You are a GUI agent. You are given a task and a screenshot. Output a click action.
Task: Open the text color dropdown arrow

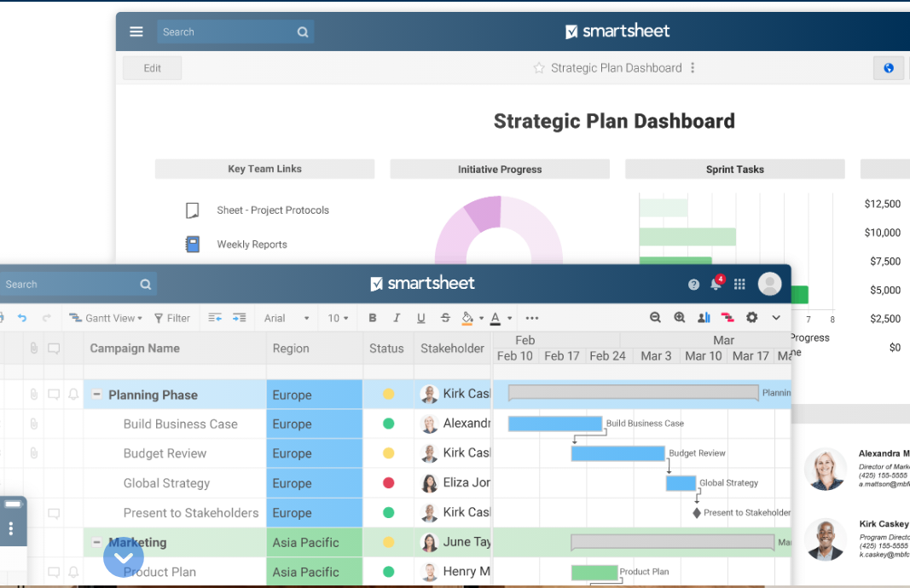[509, 319]
